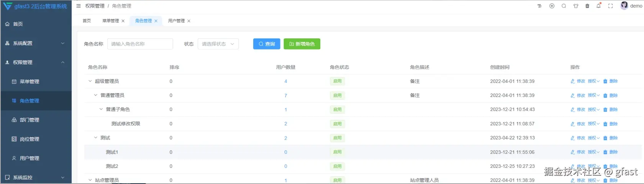Screen dimensions: 644x184
Task: Click delete trash icon for 测试1 row
Action: [605, 152]
